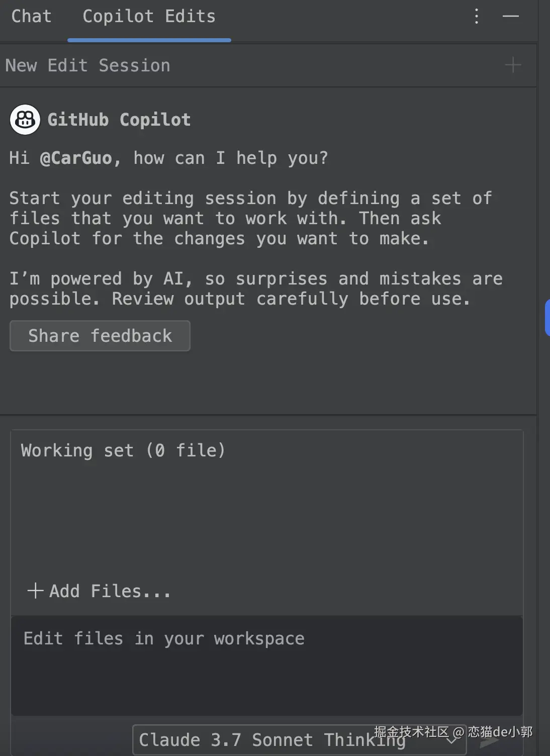Image resolution: width=550 pixels, height=756 pixels.
Task: Click the New Edit Session title
Action: (x=88, y=66)
